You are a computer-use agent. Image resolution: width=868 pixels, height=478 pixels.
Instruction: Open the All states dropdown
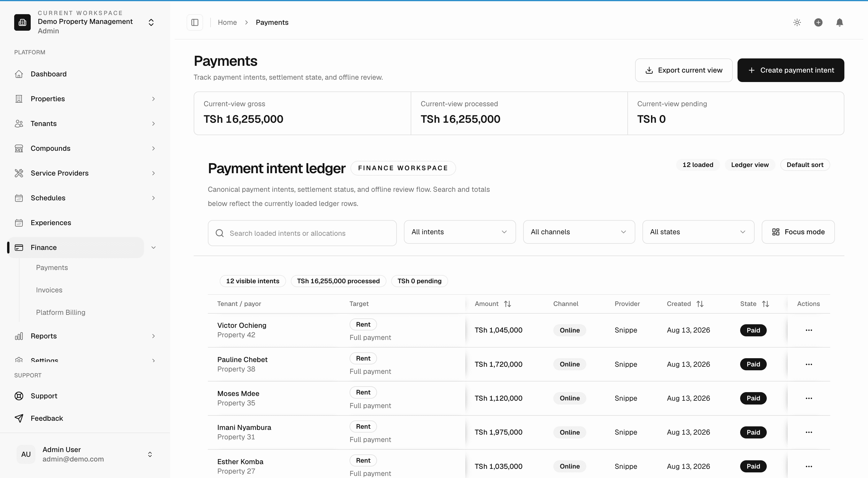[698, 232]
